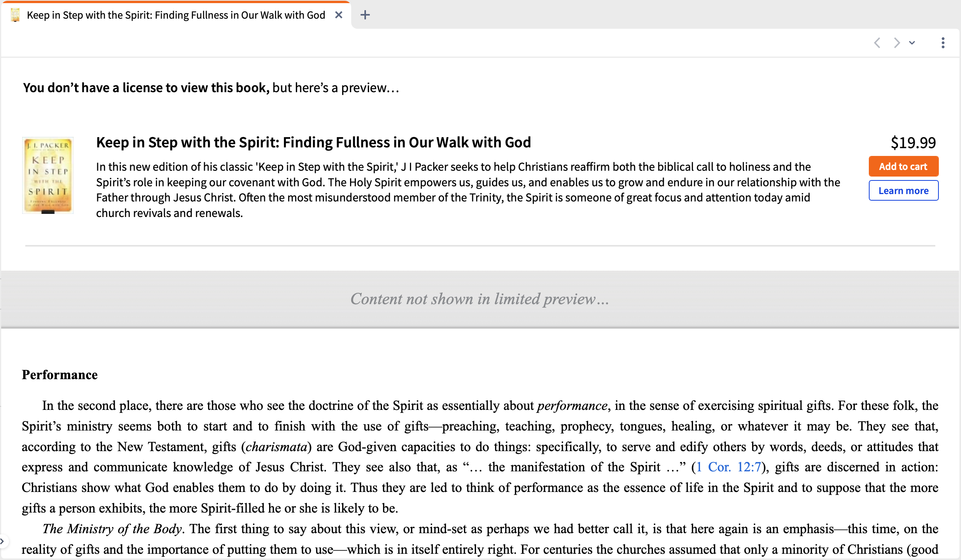Click the Content not shown in limited preview banner
The width and height of the screenshot is (961, 560).
(480, 299)
